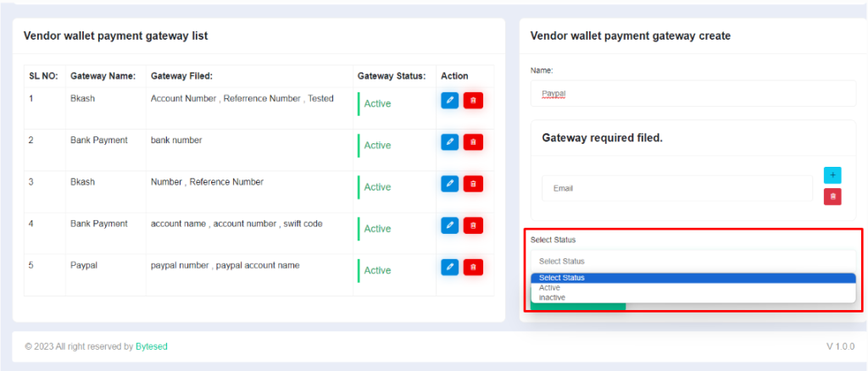
Task: Click Bank Payment name in serial 2 row
Action: (x=99, y=141)
